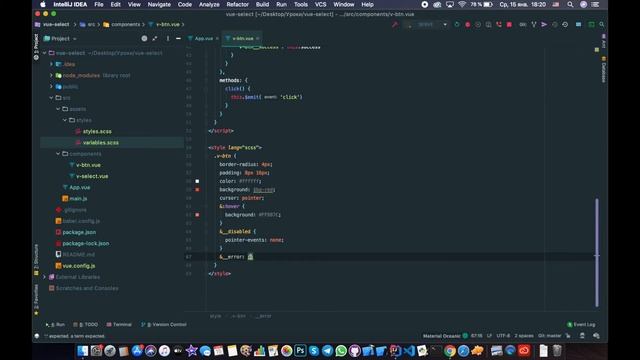Click the git branch icon in toolbar

[533, 24]
